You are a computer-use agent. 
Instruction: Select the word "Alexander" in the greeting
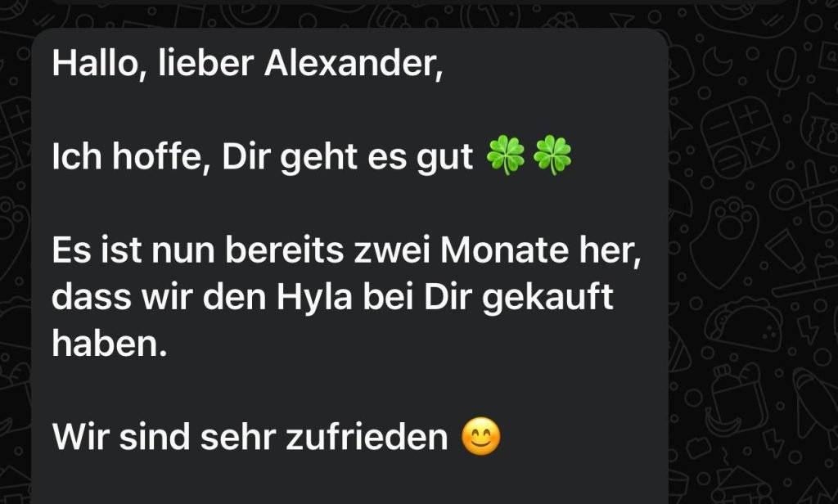(x=352, y=63)
